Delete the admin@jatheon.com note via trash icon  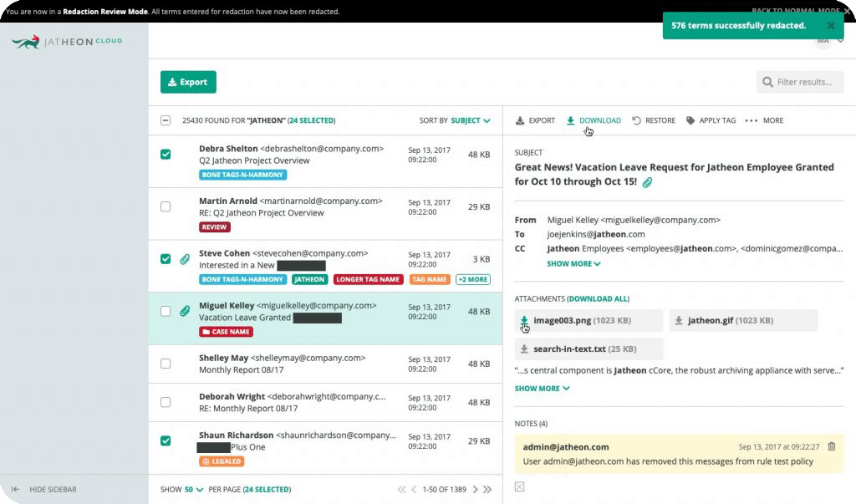click(832, 446)
